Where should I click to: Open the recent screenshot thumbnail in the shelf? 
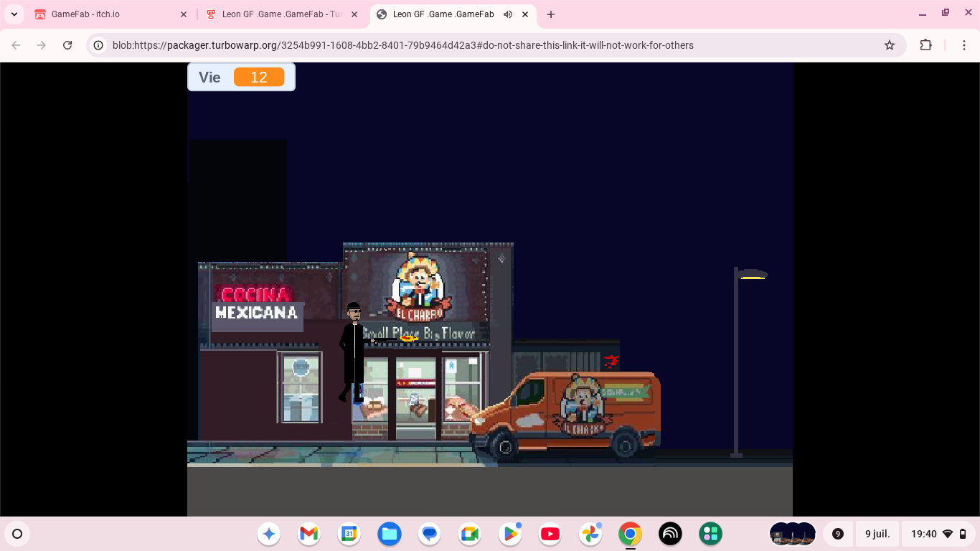click(793, 534)
